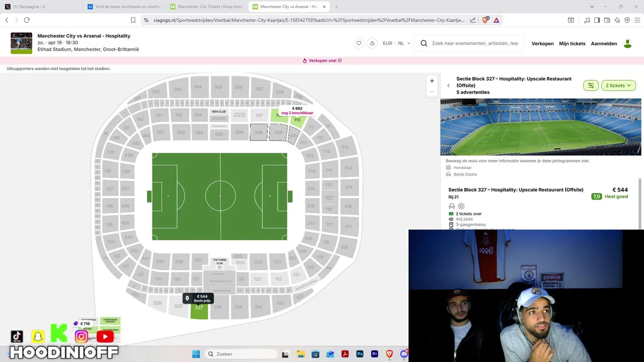Image resolution: width=644 pixels, height=362 pixels.
Task: Open the EUR currency selector
Action: (x=387, y=43)
